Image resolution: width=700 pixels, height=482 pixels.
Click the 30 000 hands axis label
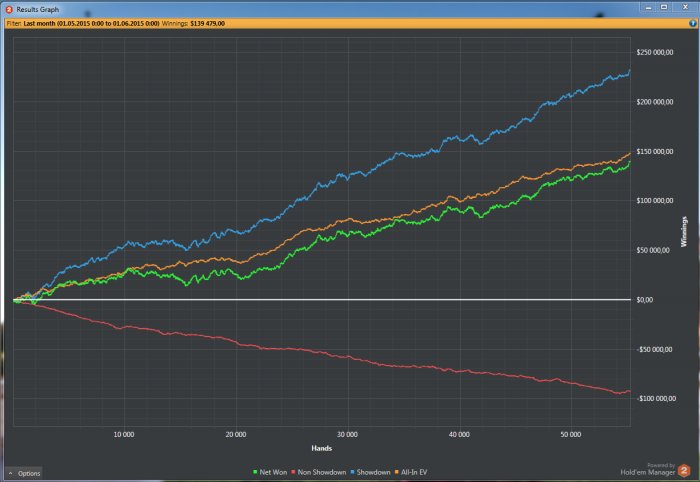[x=347, y=434]
